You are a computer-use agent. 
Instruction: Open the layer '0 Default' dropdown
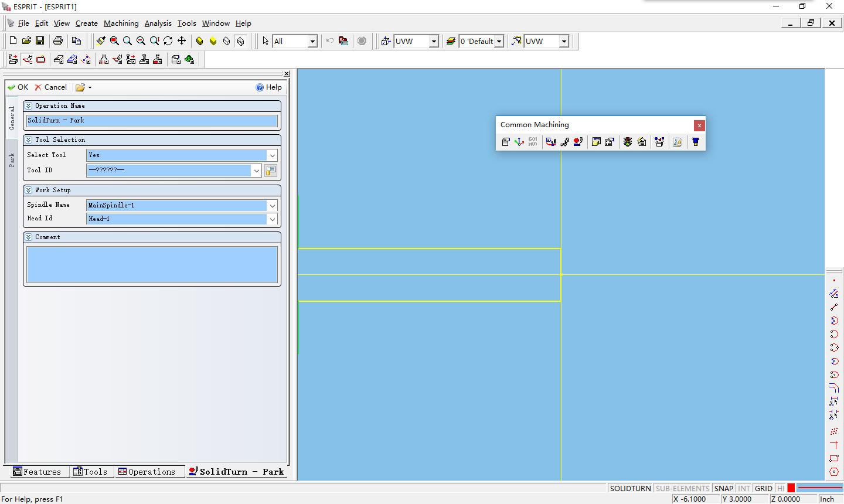click(x=499, y=41)
